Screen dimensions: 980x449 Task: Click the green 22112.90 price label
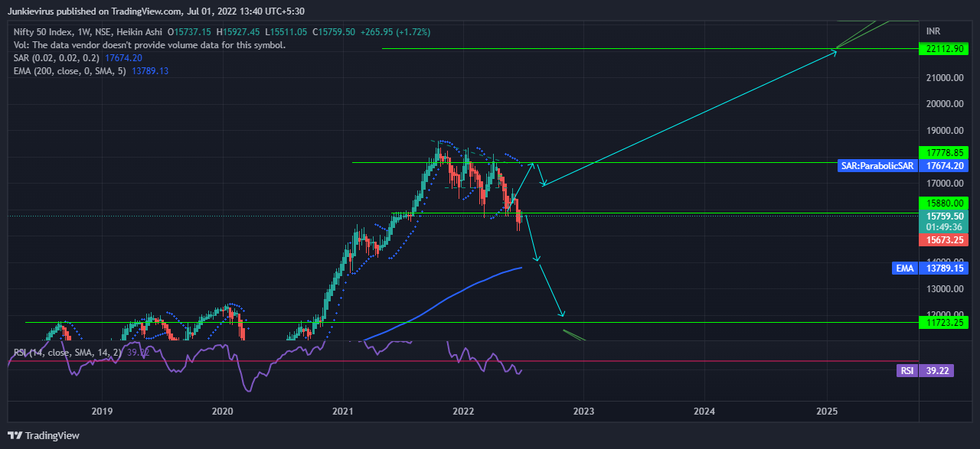942,49
